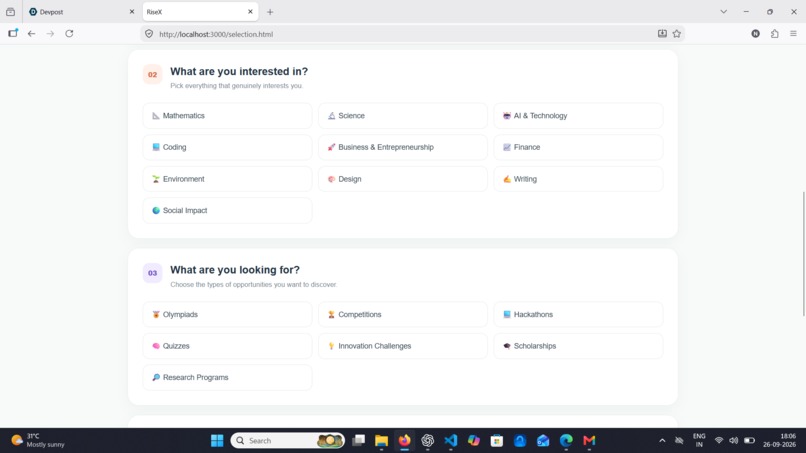Toggle the Finance interest chip
The height and width of the screenshot is (453, 806).
pyautogui.click(x=578, y=147)
